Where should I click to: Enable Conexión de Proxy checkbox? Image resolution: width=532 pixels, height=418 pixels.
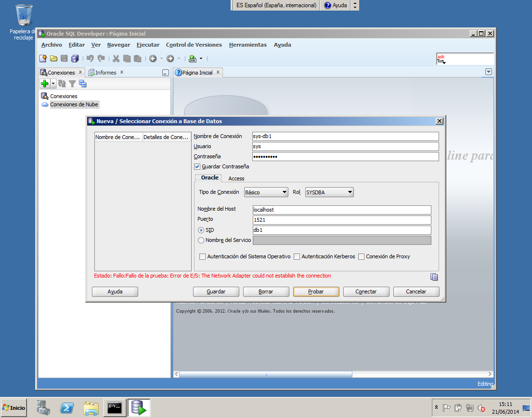[x=362, y=257]
